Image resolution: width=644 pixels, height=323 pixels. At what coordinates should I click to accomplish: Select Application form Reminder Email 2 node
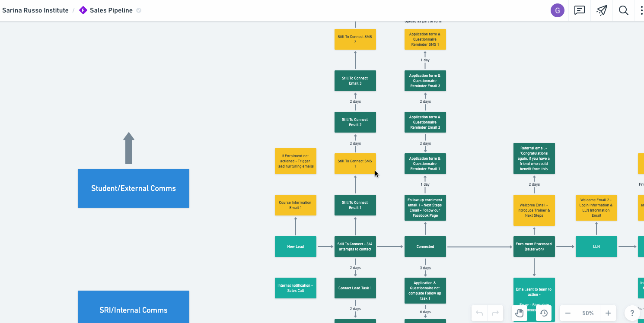point(425,122)
